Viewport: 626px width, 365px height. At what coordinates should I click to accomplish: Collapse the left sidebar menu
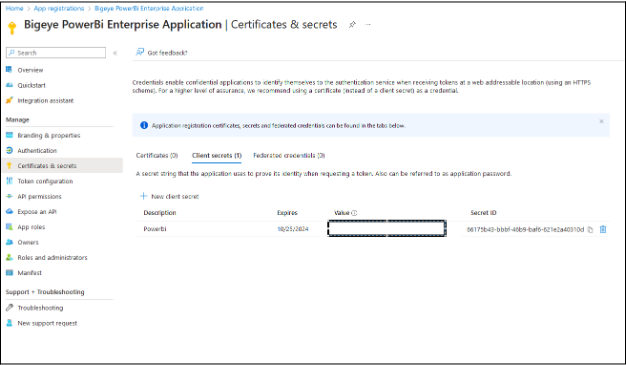[115, 53]
